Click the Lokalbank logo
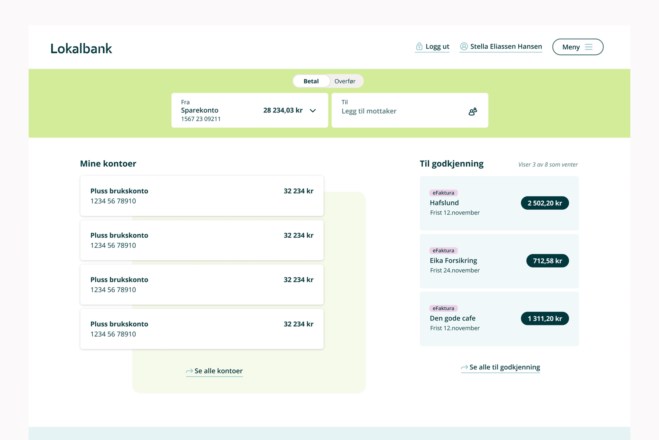This screenshot has height=440, width=659. [x=81, y=48]
